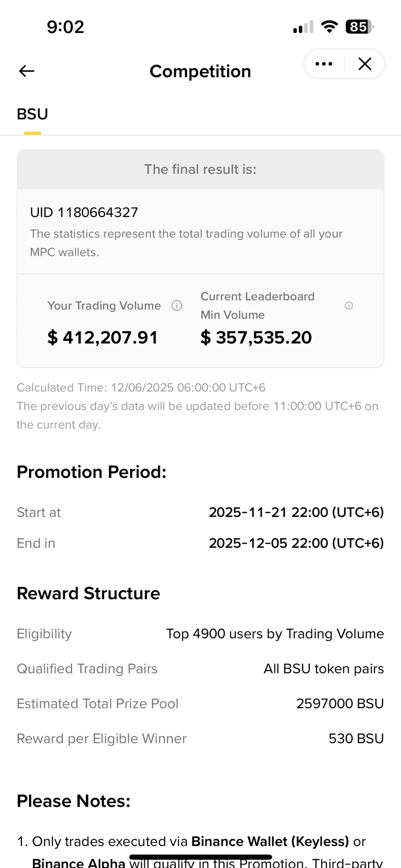Image resolution: width=401 pixels, height=868 pixels.
Task: Tap the UID 1180664327 text
Action: (x=84, y=212)
